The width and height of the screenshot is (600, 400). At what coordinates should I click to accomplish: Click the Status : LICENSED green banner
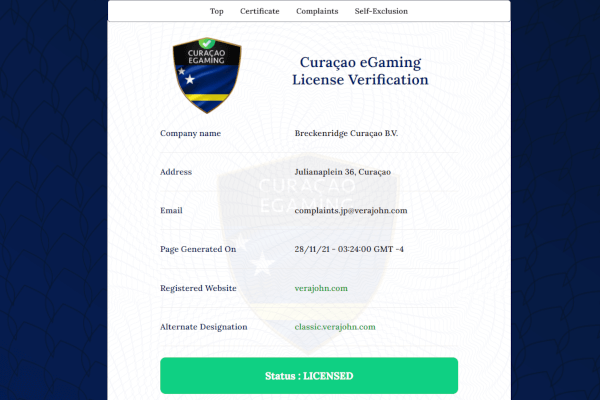[x=309, y=376]
